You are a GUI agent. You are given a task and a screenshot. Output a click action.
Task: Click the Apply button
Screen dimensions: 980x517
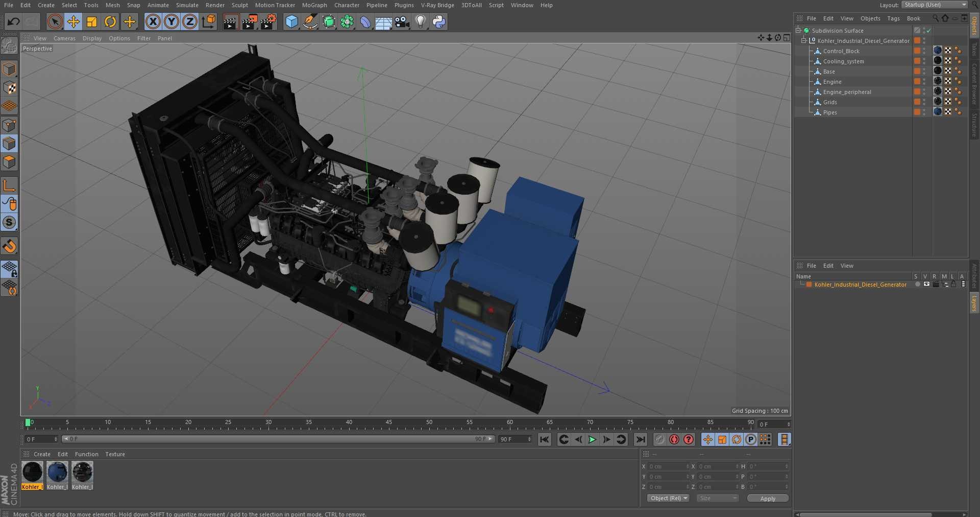tap(768, 498)
